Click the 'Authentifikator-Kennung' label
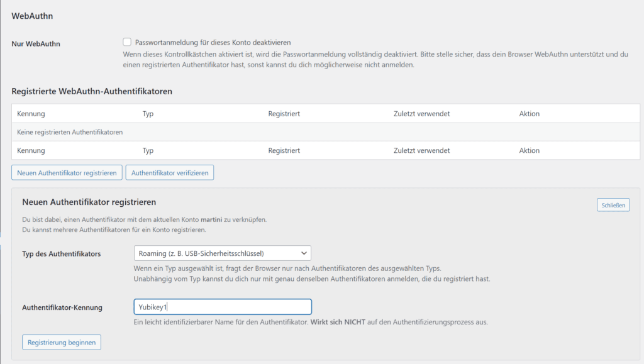 62,307
